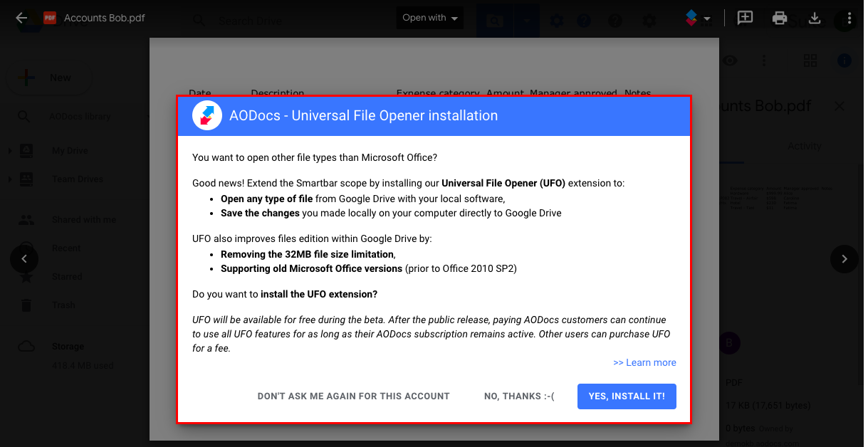868x447 pixels.
Task: Click the user avatar in details panel
Action: [729, 343]
